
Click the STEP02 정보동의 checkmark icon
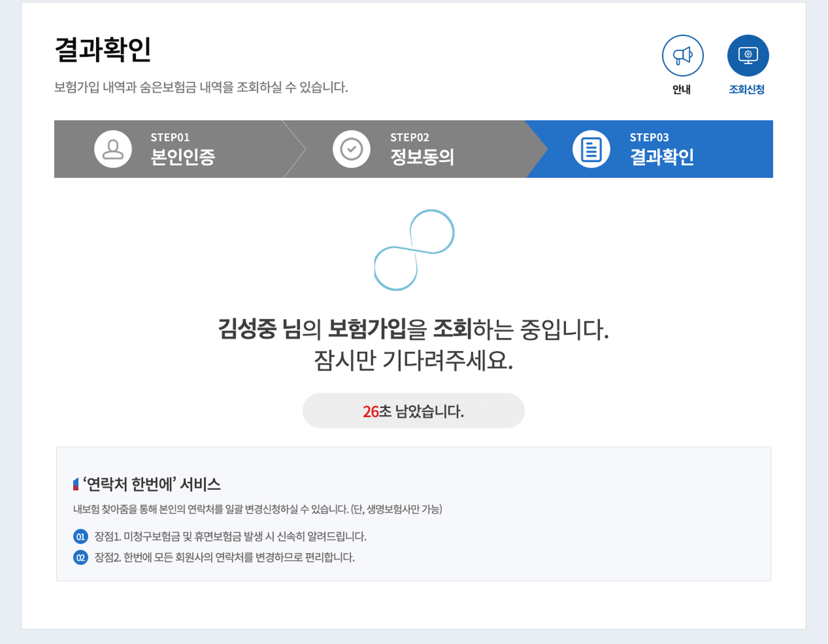352,149
